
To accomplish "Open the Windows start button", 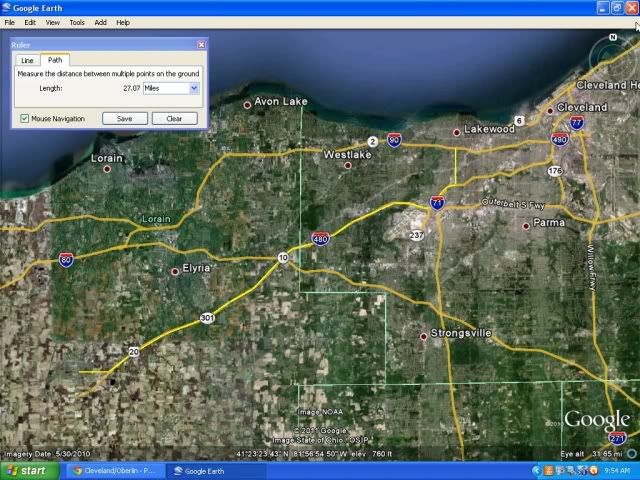I will pyautogui.click(x=29, y=471).
